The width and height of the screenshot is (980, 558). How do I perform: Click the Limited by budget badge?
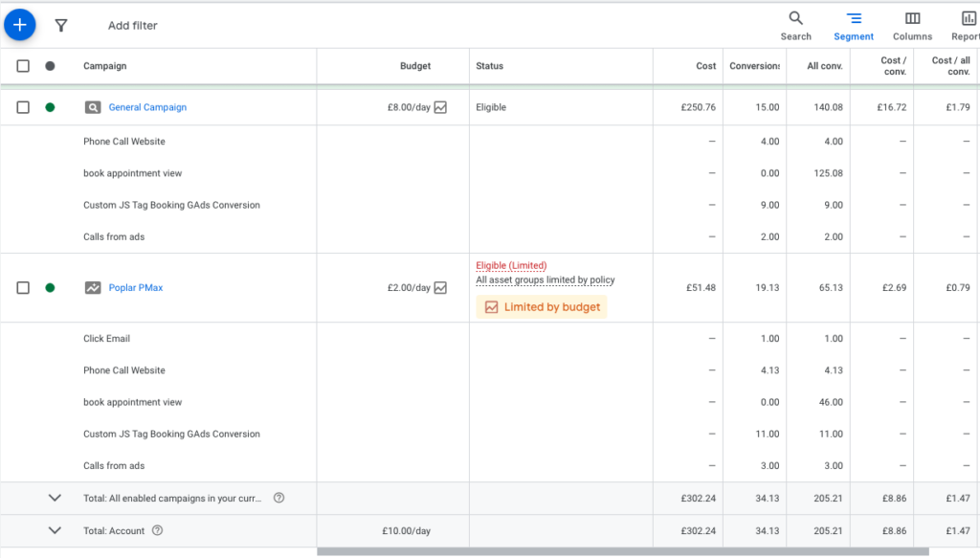pyautogui.click(x=542, y=307)
